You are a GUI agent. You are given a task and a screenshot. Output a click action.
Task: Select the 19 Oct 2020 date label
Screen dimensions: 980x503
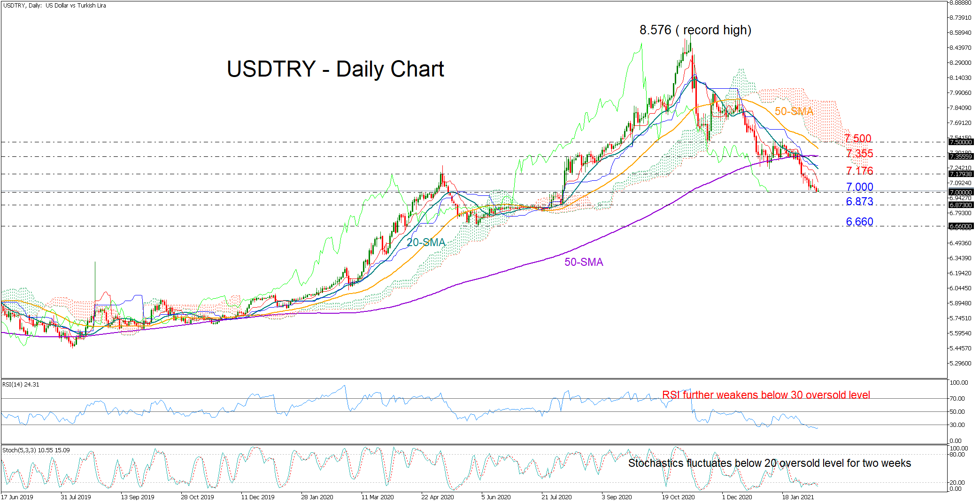pyautogui.click(x=678, y=497)
